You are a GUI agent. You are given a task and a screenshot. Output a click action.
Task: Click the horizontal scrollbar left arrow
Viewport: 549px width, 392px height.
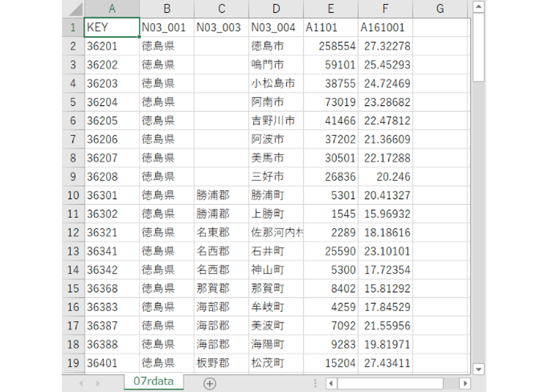(x=331, y=383)
